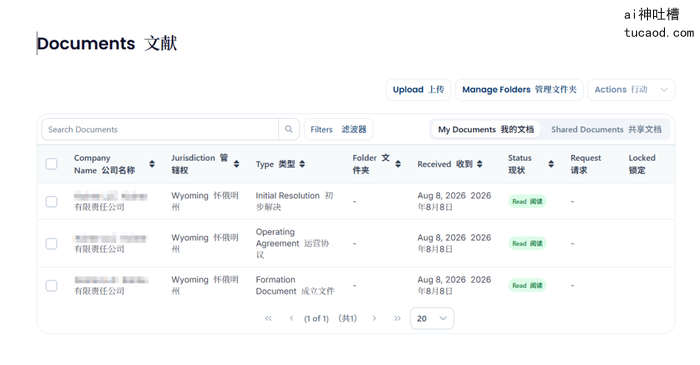
Task: Click the Upload button
Action: pyautogui.click(x=418, y=90)
